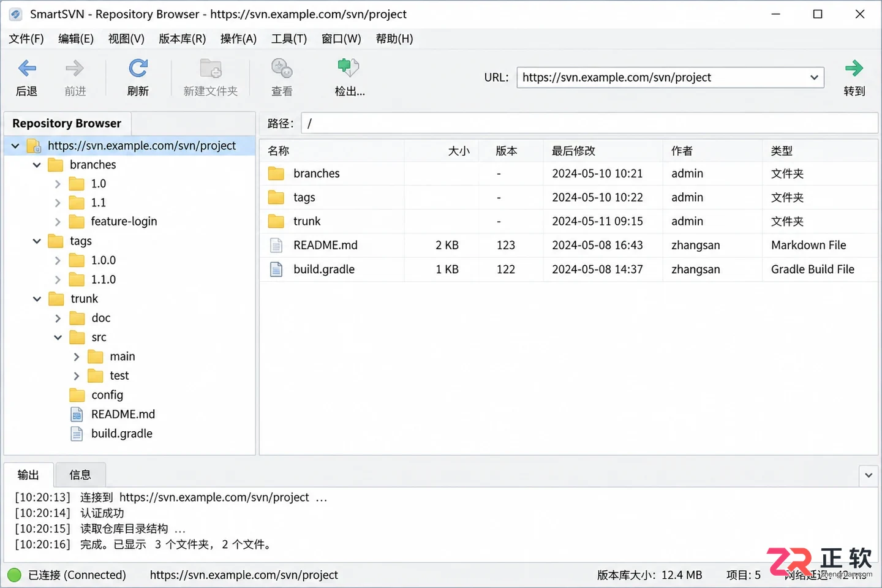This screenshot has width=882, height=588.
Task: Sort by the 名称 column header
Action: 332,151
